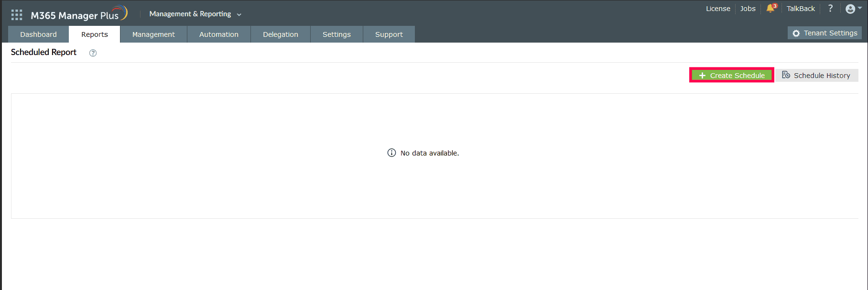This screenshot has width=868, height=290.
Task: Click help icon beside Scheduled Report
Action: click(93, 53)
